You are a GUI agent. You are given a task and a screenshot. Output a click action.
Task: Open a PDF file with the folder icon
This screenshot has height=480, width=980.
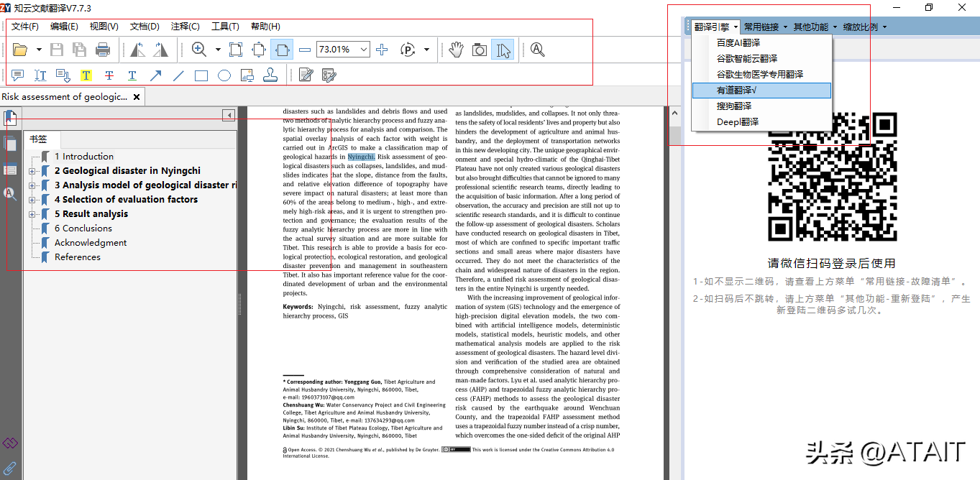[20, 50]
